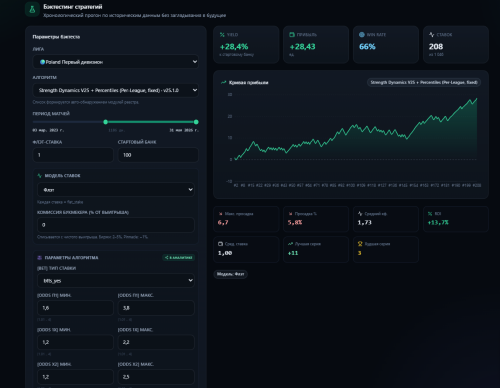Screen dimensions: 500x388
Task: Click the 66% win rate value
Action: tap(367, 47)
